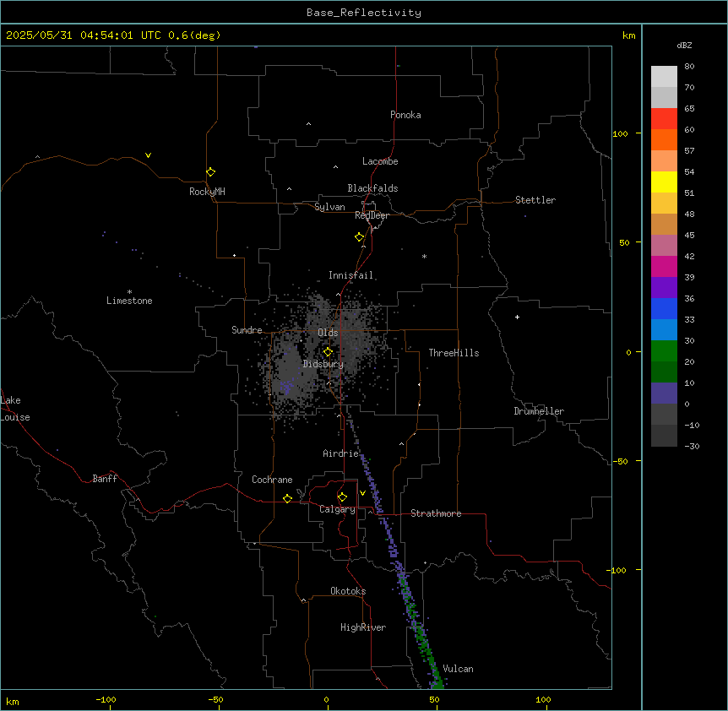Click the Sylvan label on the map

pyautogui.click(x=329, y=207)
